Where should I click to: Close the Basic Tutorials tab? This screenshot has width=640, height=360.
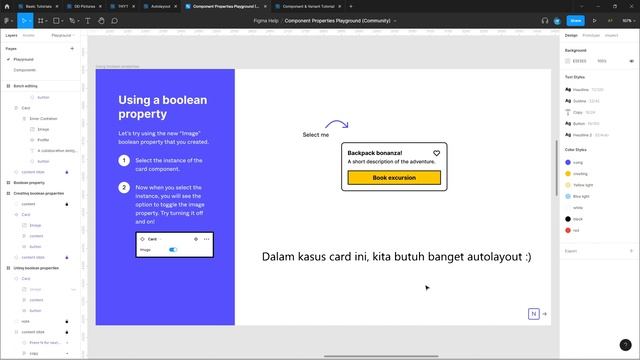coord(57,7)
